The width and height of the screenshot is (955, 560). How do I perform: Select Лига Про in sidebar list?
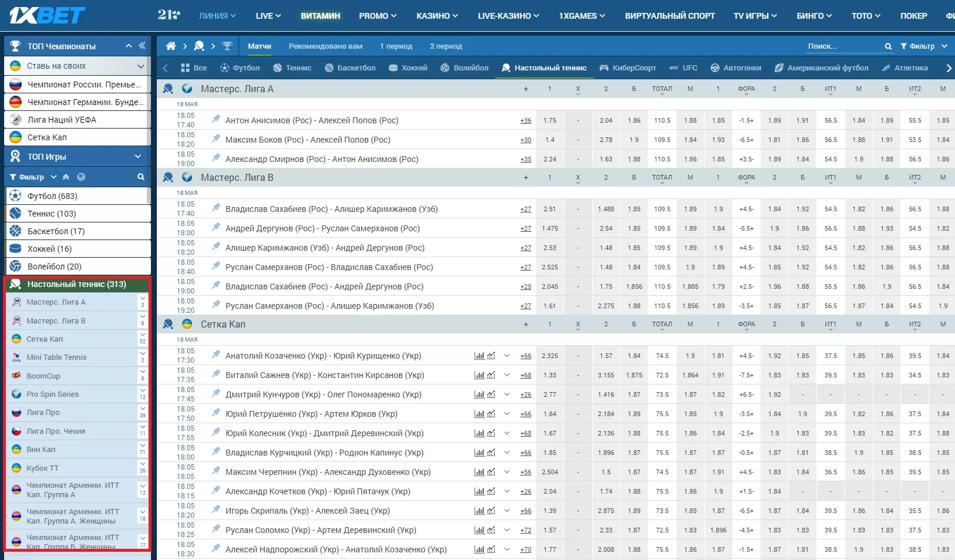point(43,413)
